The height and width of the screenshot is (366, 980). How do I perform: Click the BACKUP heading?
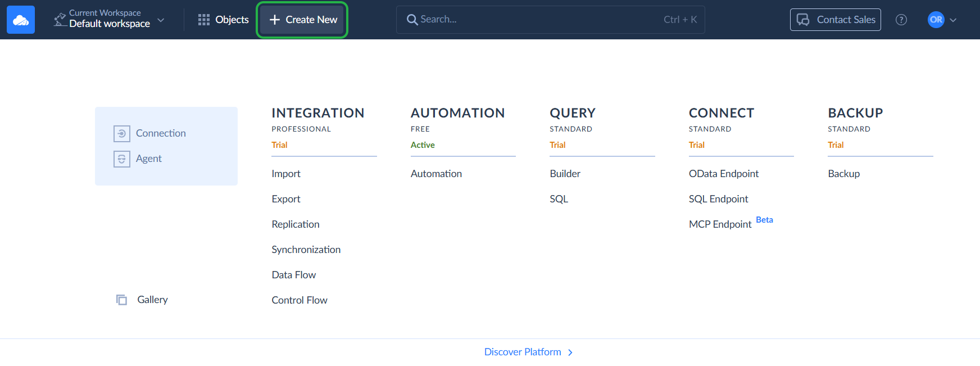pos(856,113)
